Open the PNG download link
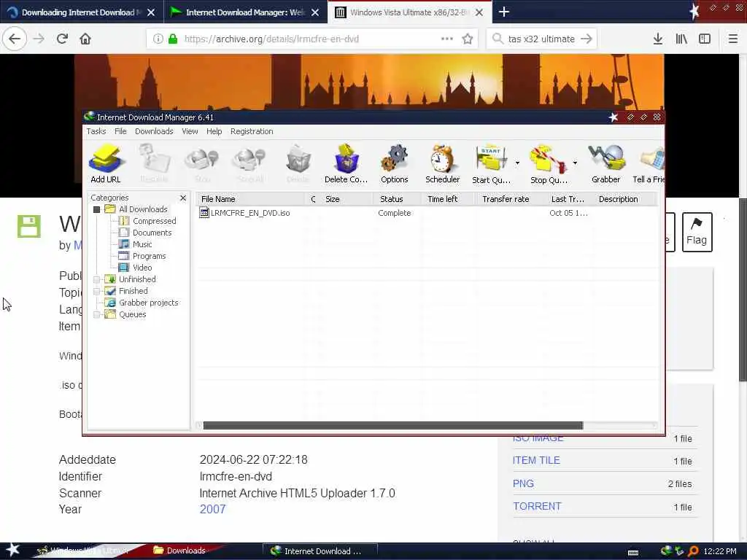This screenshot has height=560, width=747. click(x=523, y=483)
